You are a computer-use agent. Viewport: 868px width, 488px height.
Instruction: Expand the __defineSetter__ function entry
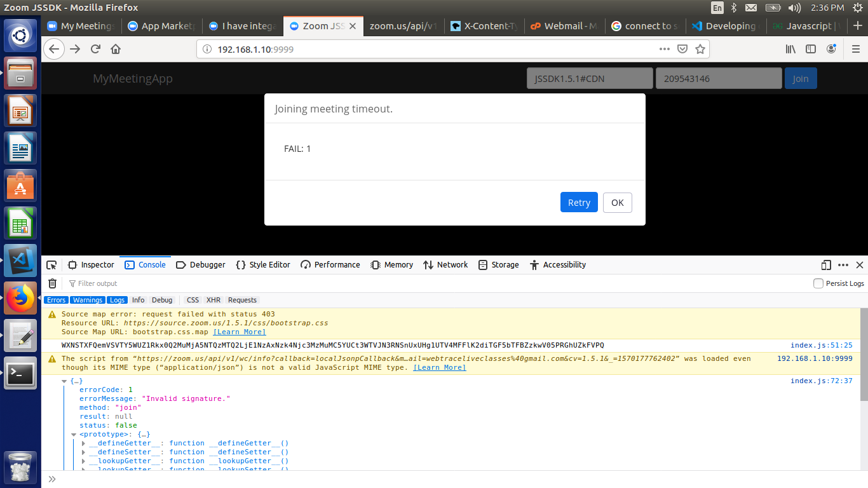click(84, 452)
